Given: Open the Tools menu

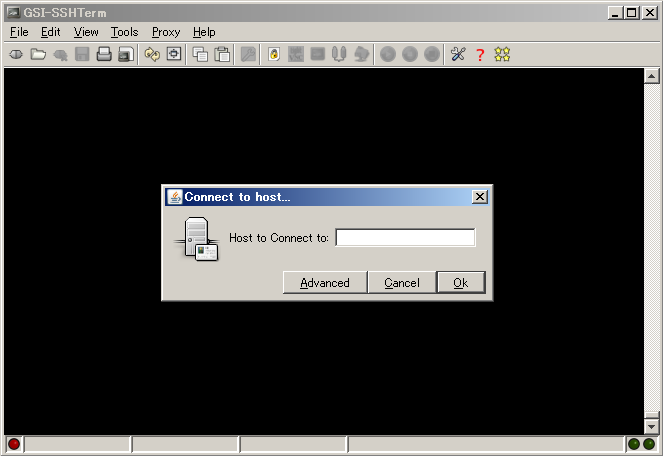Looking at the screenshot, I should [124, 32].
